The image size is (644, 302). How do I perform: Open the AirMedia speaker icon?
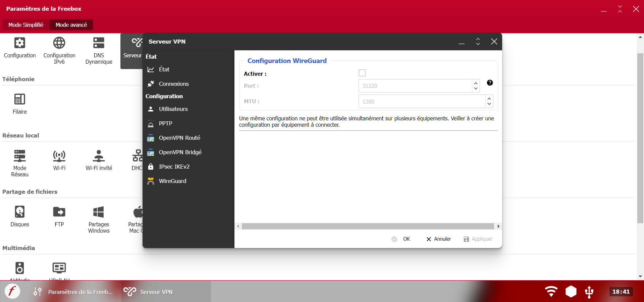click(20, 268)
